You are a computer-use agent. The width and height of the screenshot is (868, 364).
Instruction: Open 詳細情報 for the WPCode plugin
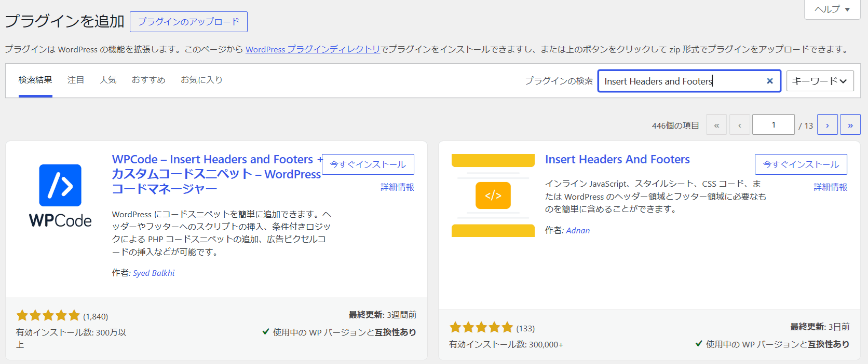pos(397,187)
